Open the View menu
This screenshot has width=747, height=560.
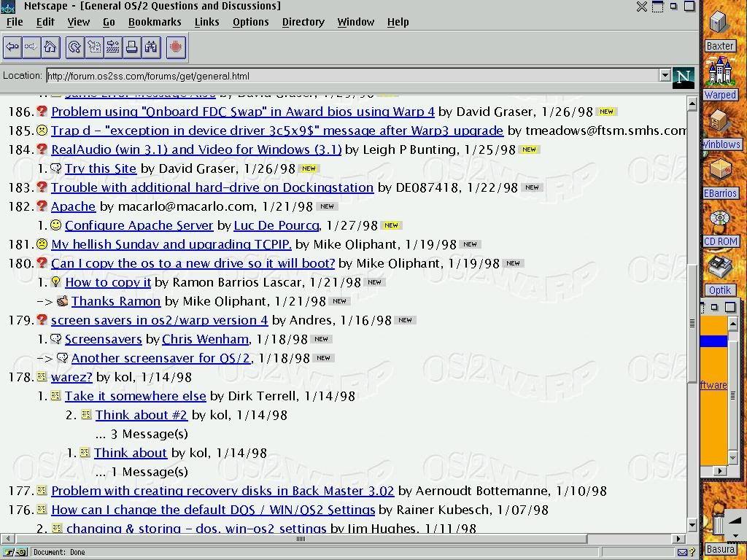(79, 22)
